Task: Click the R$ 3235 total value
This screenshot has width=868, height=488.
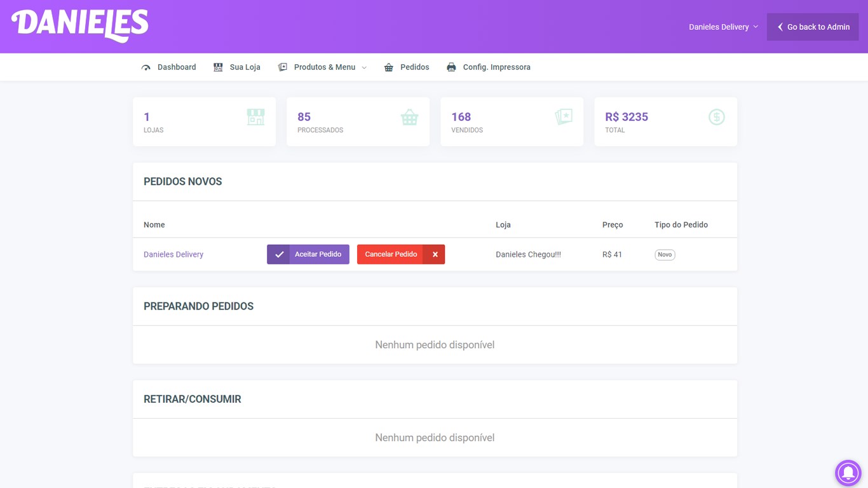Action: click(x=627, y=117)
